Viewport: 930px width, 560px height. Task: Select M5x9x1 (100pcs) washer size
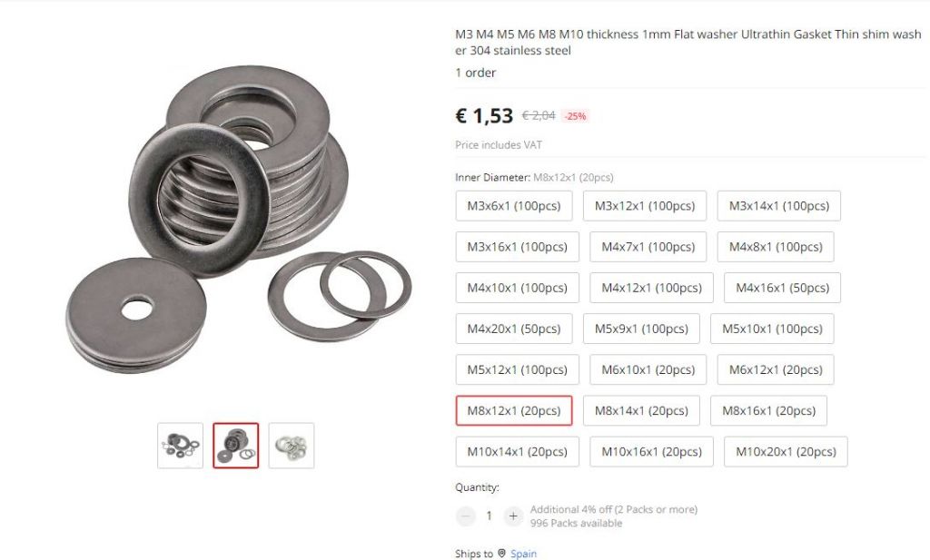[641, 329]
